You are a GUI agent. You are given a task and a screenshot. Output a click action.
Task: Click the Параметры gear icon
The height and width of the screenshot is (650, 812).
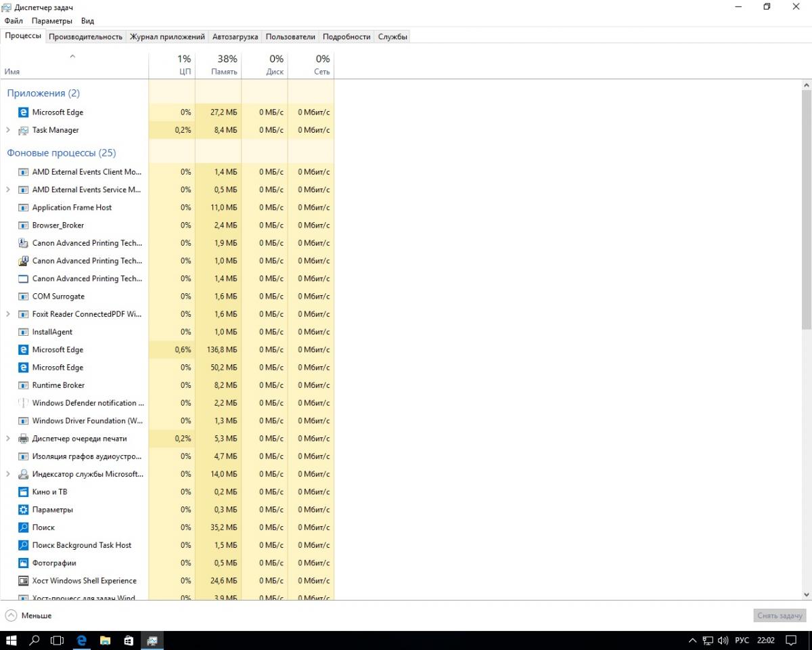coord(23,510)
